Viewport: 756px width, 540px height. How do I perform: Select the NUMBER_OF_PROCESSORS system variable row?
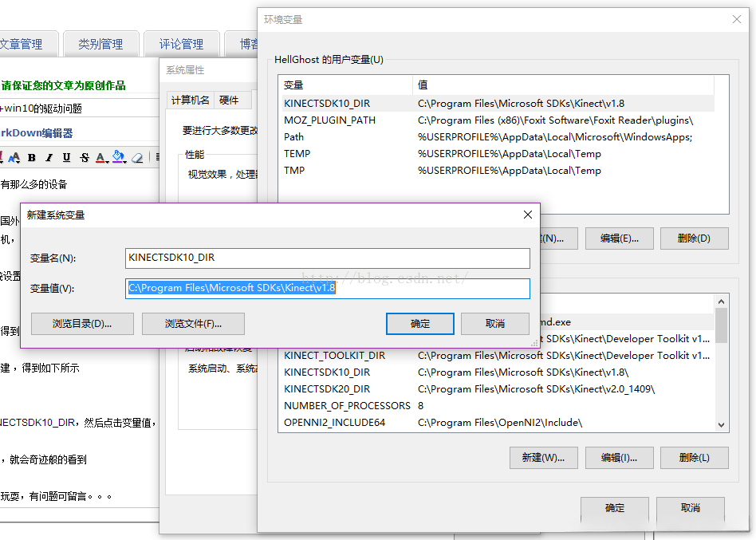(497, 405)
